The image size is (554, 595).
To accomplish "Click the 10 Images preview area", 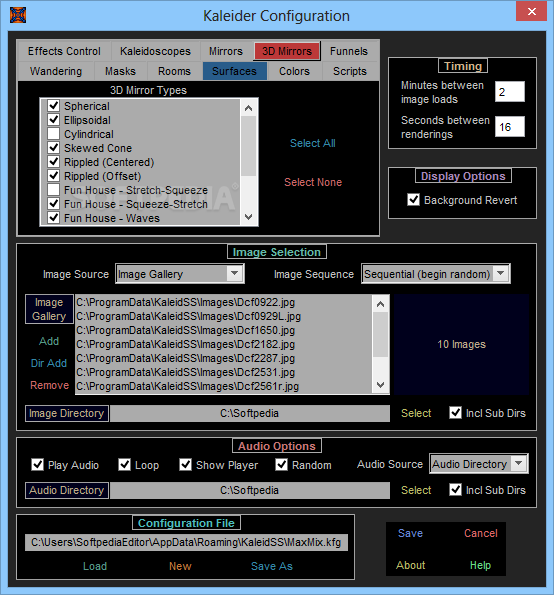I will 461,345.
